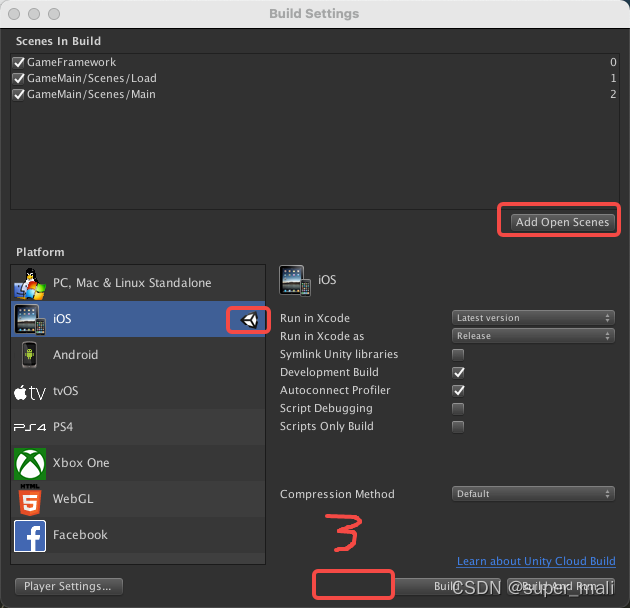Enable the Scripts Only Build checkbox
Viewport: 630px width, 608px height.
point(458,427)
